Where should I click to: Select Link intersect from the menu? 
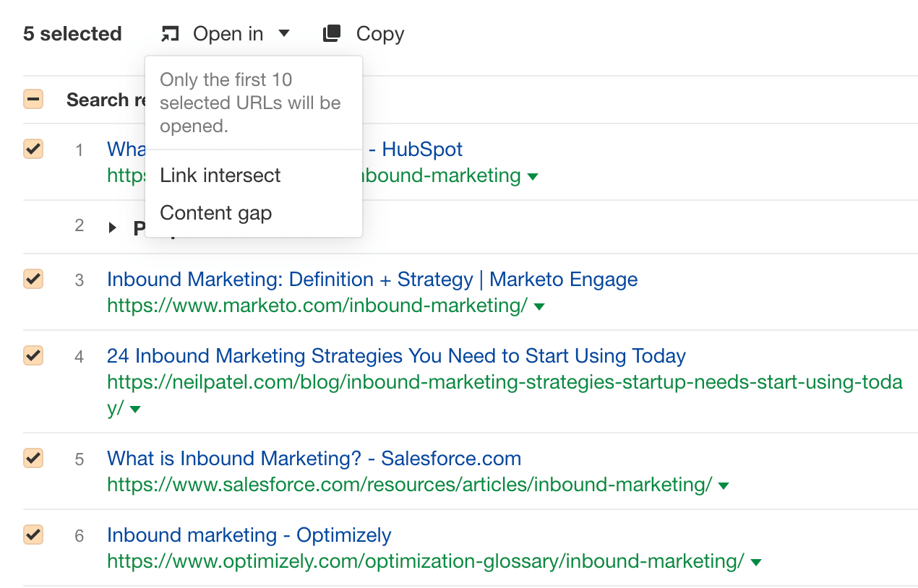coord(220,175)
